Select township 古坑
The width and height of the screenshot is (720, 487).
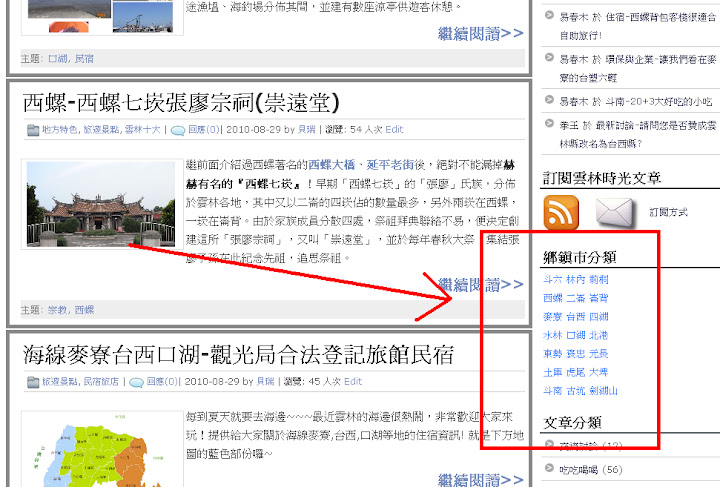(575, 391)
